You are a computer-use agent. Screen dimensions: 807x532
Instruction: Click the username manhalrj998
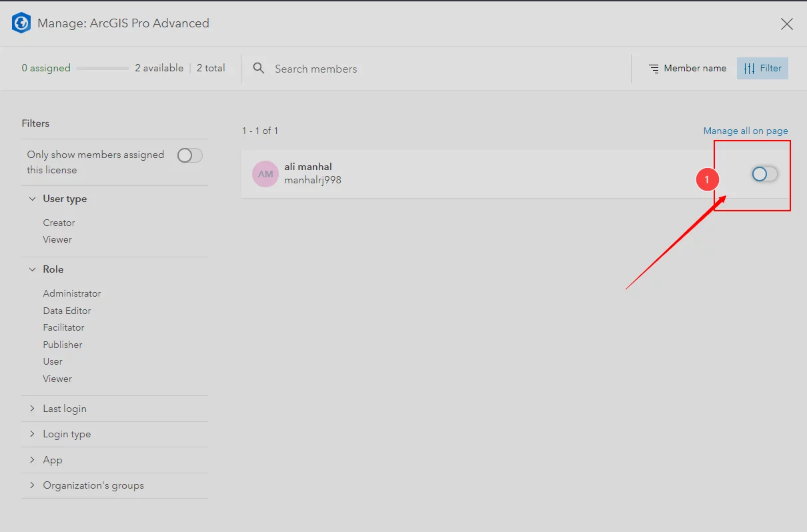pyautogui.click(x=313, y=180)
